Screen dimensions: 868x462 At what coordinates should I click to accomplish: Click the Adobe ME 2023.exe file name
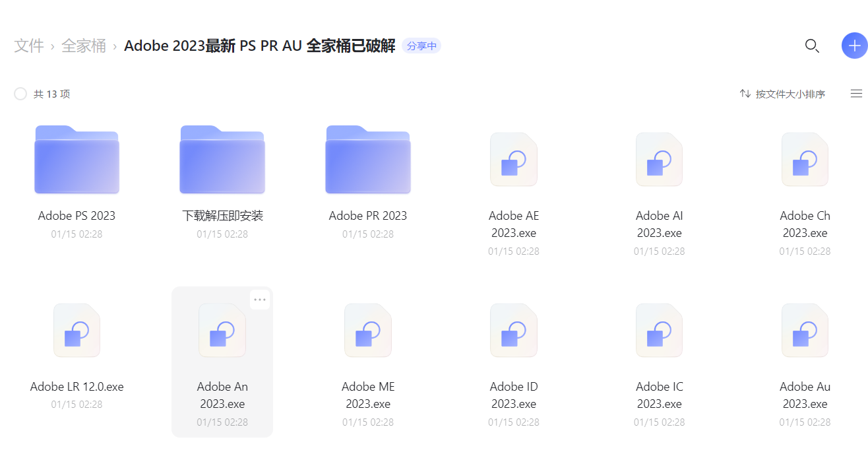(x=368, y=395)
